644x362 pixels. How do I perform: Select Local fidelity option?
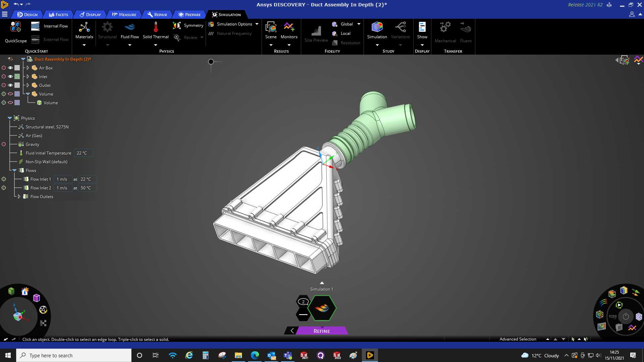(341, 34)
